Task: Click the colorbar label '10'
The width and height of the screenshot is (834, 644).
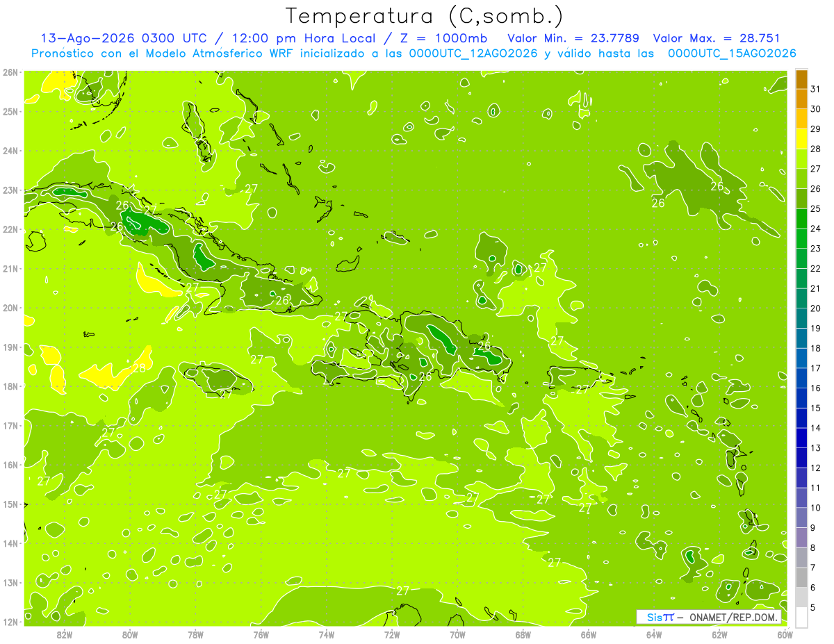Action: [x=816, y=508]
